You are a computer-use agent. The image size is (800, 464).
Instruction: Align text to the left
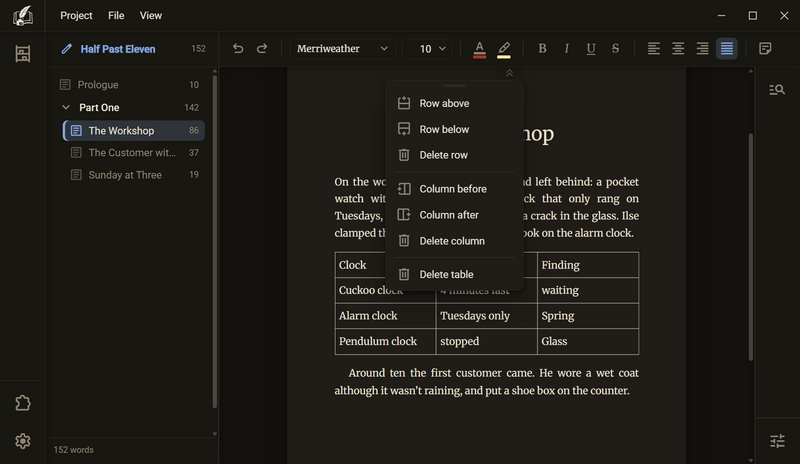654,48
